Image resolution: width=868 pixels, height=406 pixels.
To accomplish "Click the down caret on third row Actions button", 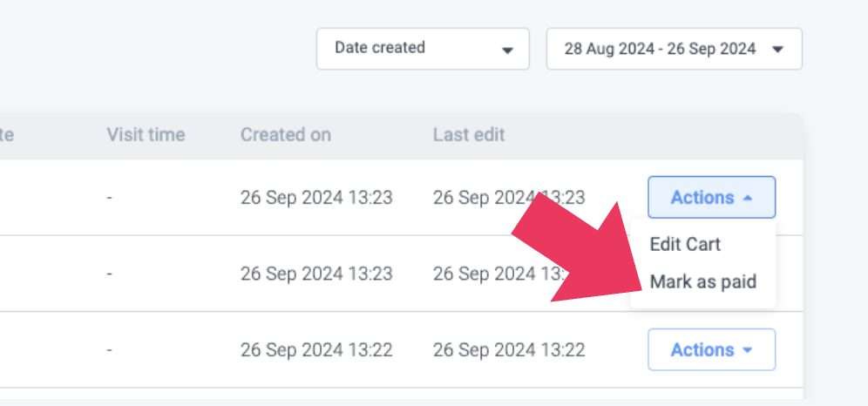I will point(748,350).
